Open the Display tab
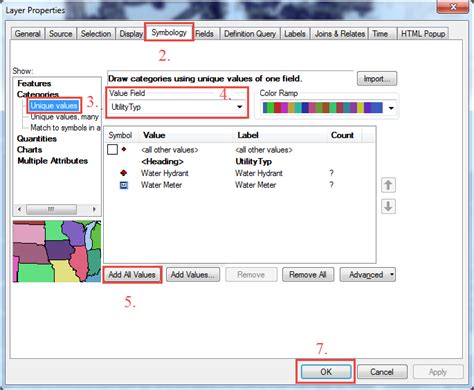474x390 pixels. 131,34
